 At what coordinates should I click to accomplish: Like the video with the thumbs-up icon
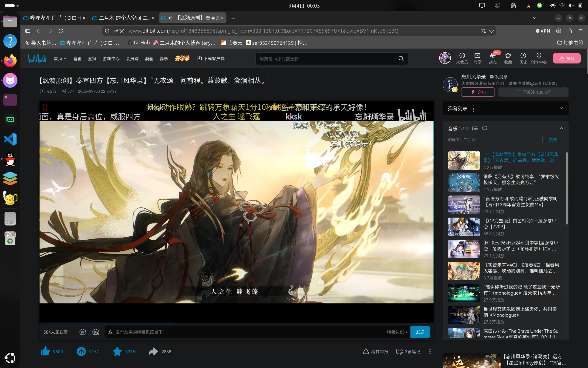45,351
